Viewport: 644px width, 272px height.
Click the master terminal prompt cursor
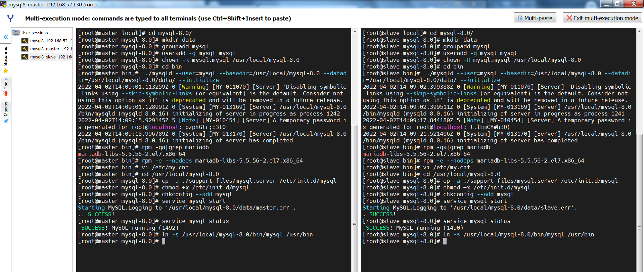(x=164, y=241)
